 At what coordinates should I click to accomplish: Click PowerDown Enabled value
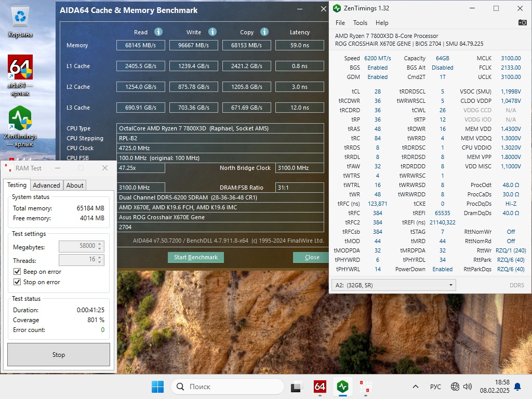click(443, 269)
